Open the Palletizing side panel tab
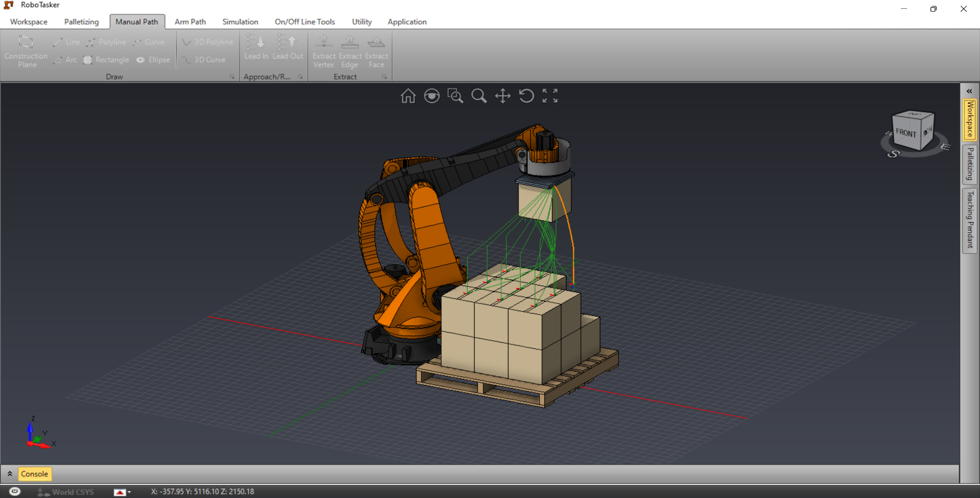 970,164
